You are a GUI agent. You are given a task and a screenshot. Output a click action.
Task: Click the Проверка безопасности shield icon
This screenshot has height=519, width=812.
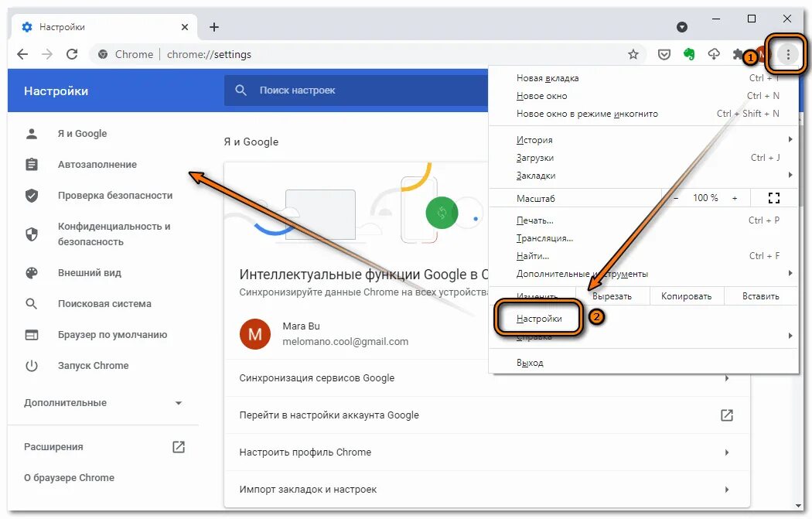click(32, 196)
